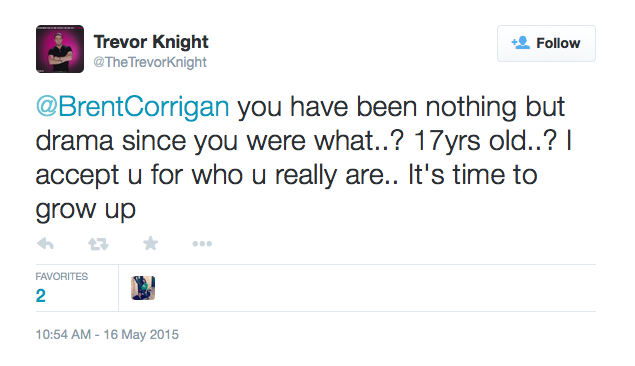Click 'accept u for who u really are'
This screenshot has width=635, height=366.
(x=210, y=175)
